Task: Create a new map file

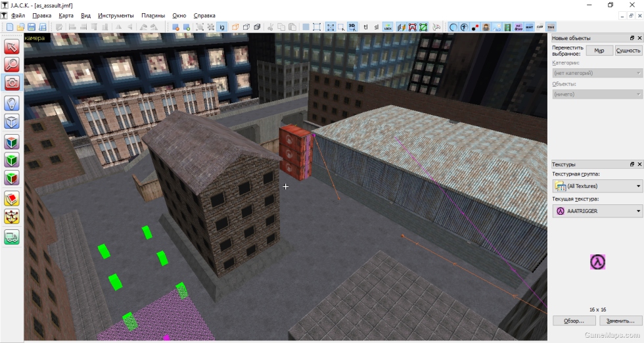Action: pyautogui.click(x=10, y=27)
